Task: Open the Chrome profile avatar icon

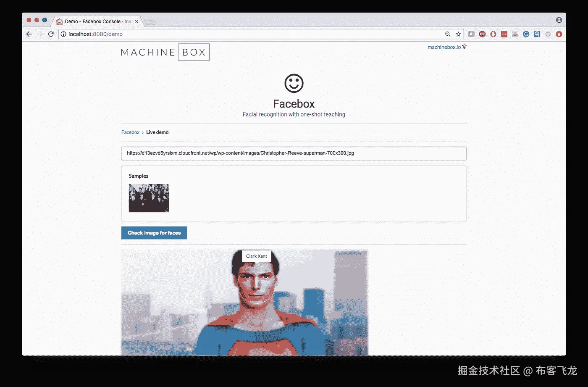Action: [x=559, y=20]
